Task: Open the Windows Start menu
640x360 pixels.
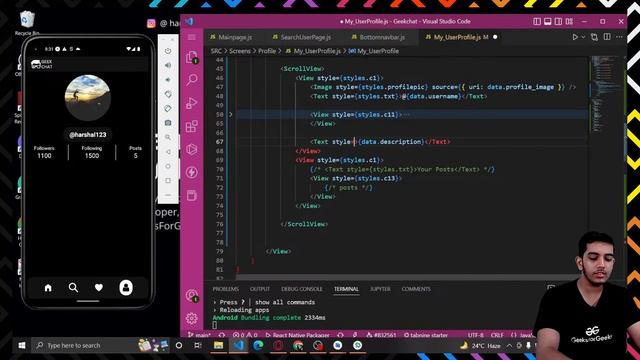Action: [22, 346]
